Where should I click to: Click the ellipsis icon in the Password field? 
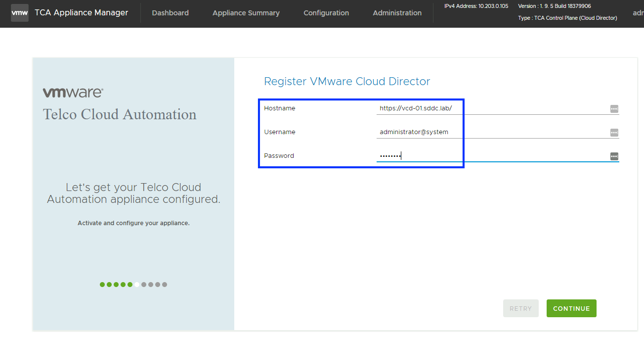(x=614, y=156)
